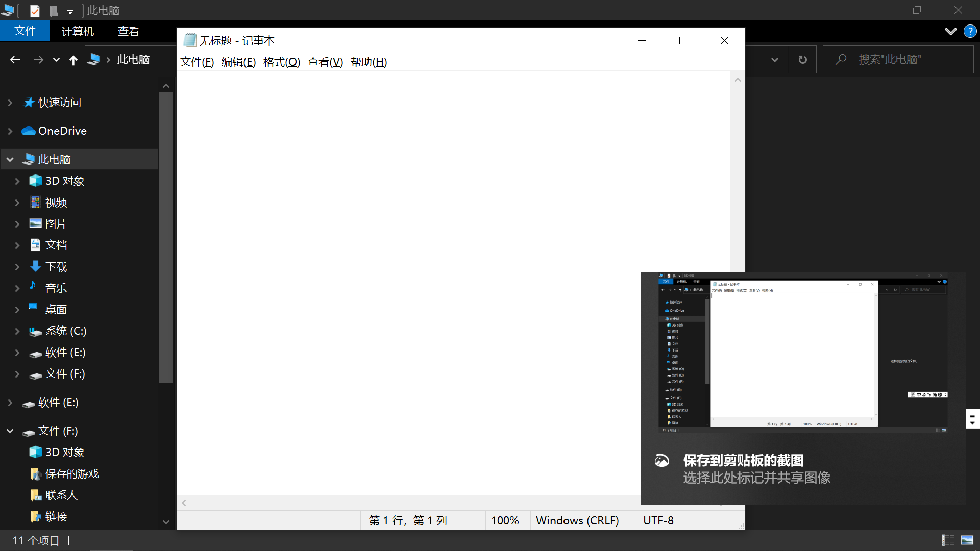The width and height of the screenshot is (980, 551).
Task: Open address bar history dropdown
Action: coord(774,60)
